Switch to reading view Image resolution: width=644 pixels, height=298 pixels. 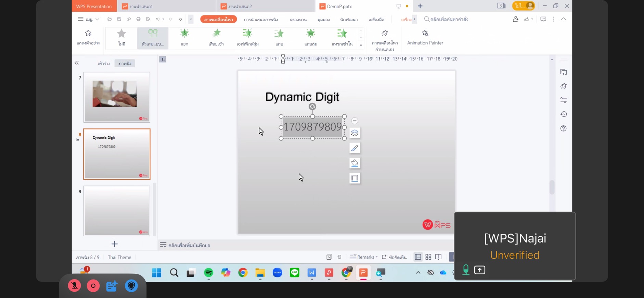(x=438, y=257)
